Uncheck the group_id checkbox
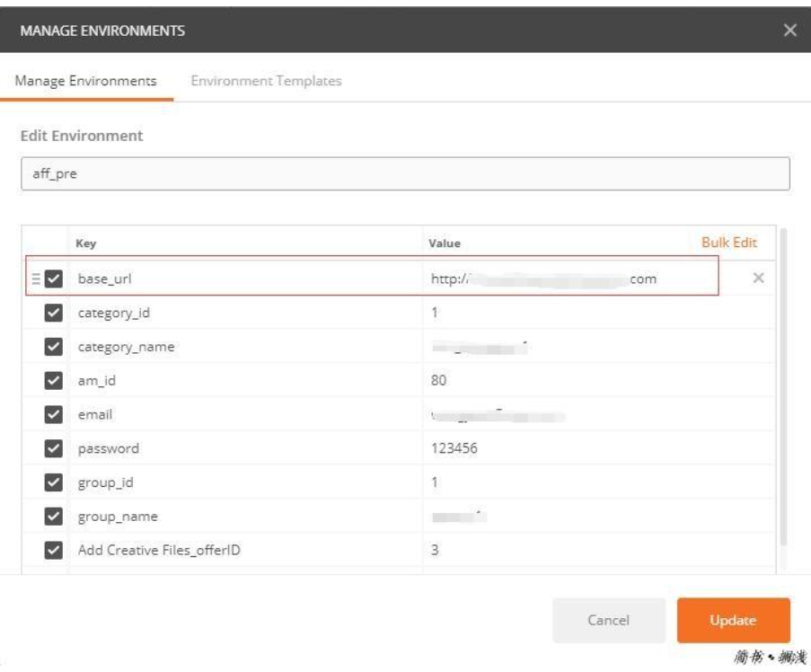Viewport: 811px width, 672px height. click(x=53, y=482)
